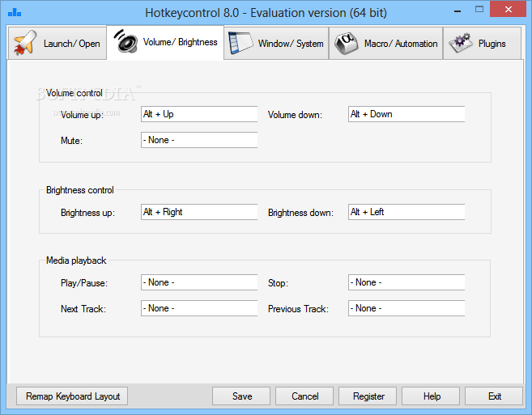Click the Volume down hotkey field
Screen dimensions: 532x415
pos(406,114)
